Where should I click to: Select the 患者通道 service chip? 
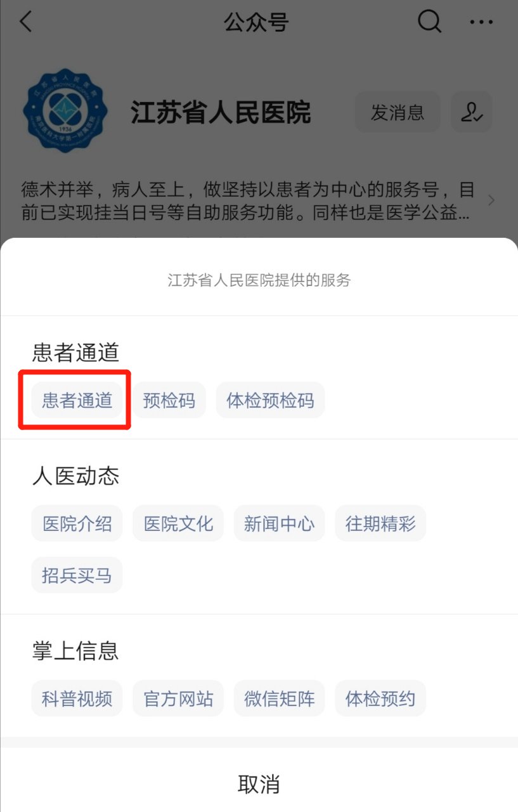pyautogui.click(x=77, y=400)
